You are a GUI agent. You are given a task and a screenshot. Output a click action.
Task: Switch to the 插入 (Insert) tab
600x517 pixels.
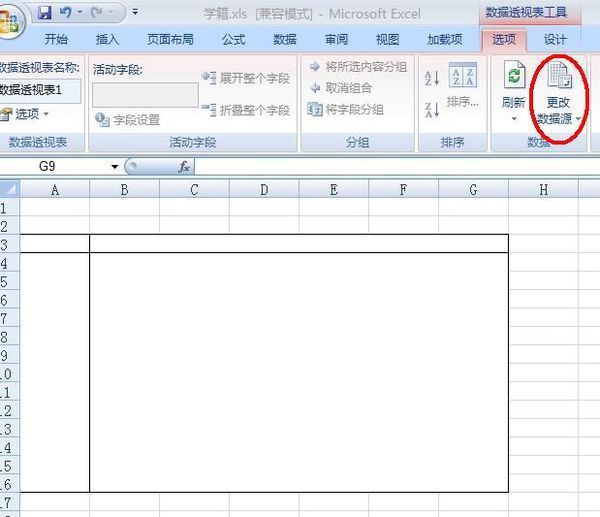[107, 39]
